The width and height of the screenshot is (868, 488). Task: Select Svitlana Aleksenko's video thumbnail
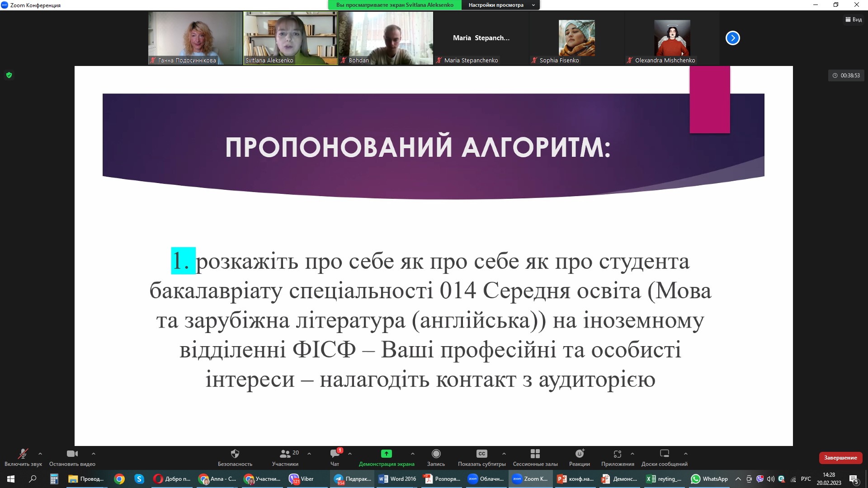290,38
